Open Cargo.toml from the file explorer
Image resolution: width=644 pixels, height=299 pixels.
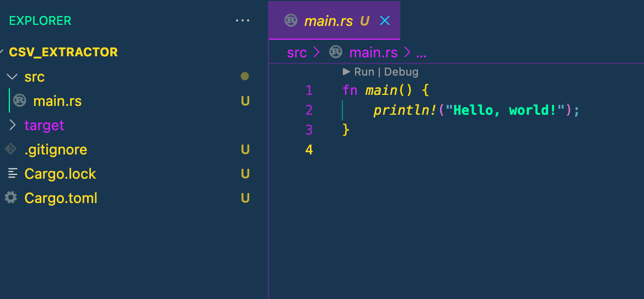[x=61, y=198]
